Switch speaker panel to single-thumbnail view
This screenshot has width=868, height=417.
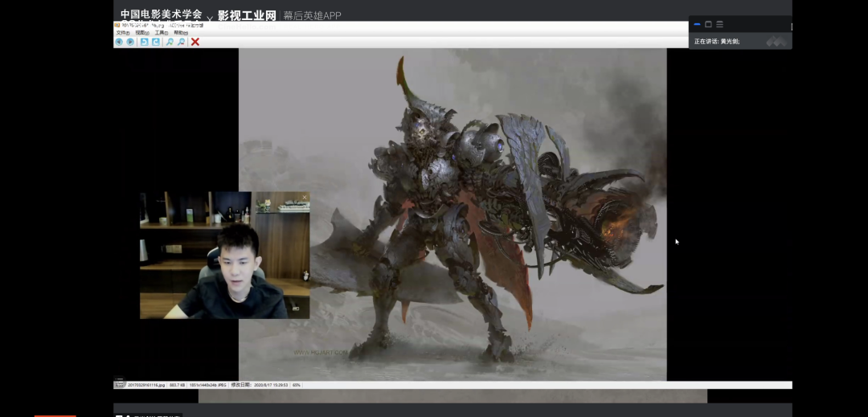pyautogui.click(x=708, y=24)
